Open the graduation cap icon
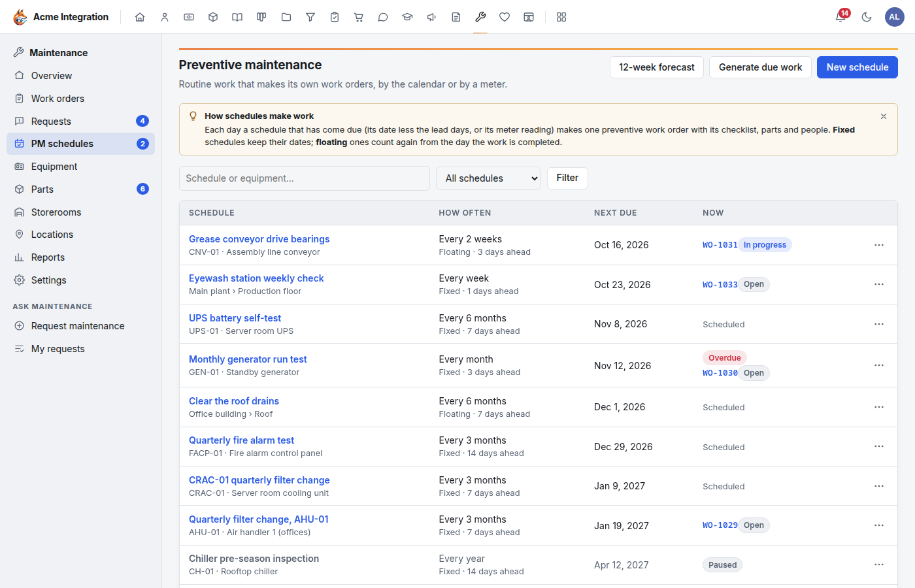Image resolution: width=915 pixels, height=588 pixels. tap(407, 17)
